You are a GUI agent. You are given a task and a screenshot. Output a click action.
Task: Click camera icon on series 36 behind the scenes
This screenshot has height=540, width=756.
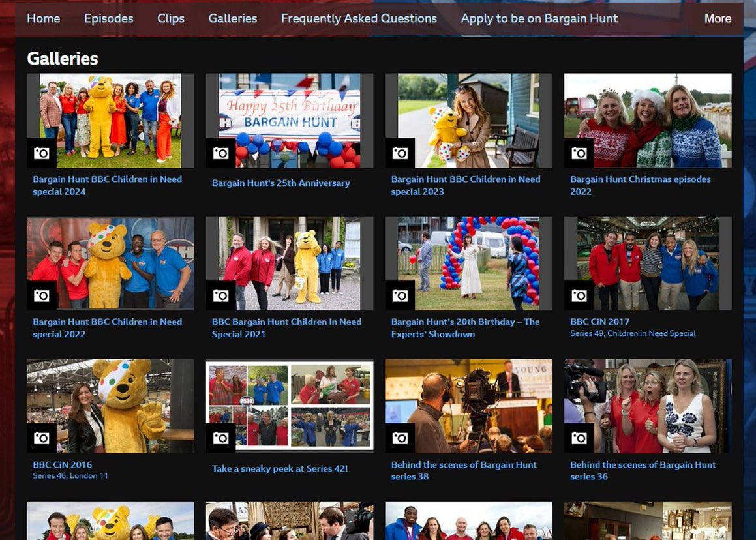point(579,438)
